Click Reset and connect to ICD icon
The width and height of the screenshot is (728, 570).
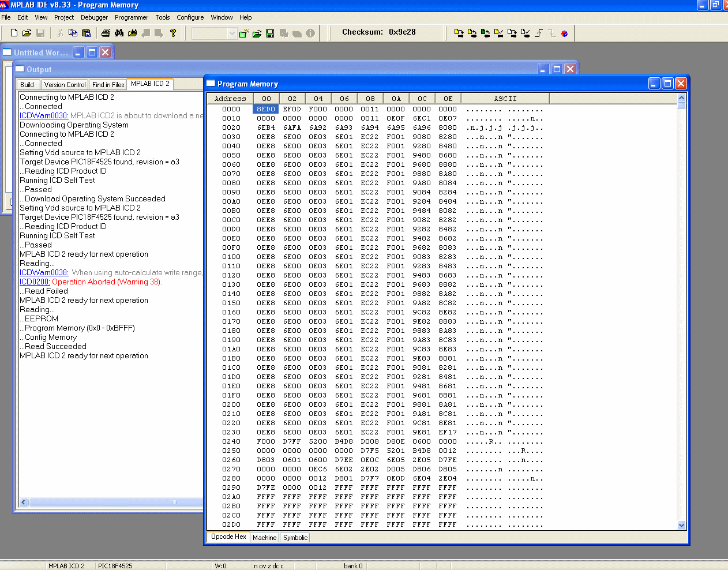pos(565,33)
